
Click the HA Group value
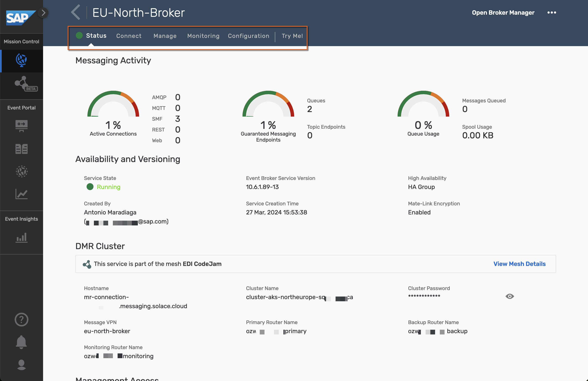point(421,187)
